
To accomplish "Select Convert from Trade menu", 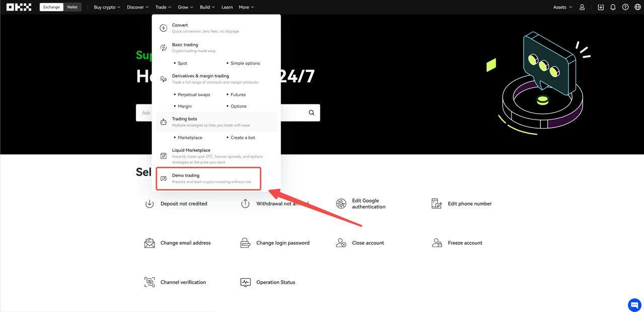I will [216, 28].
